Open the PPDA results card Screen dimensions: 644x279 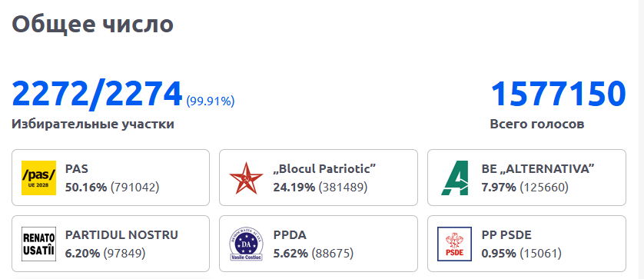pos(318,244)
